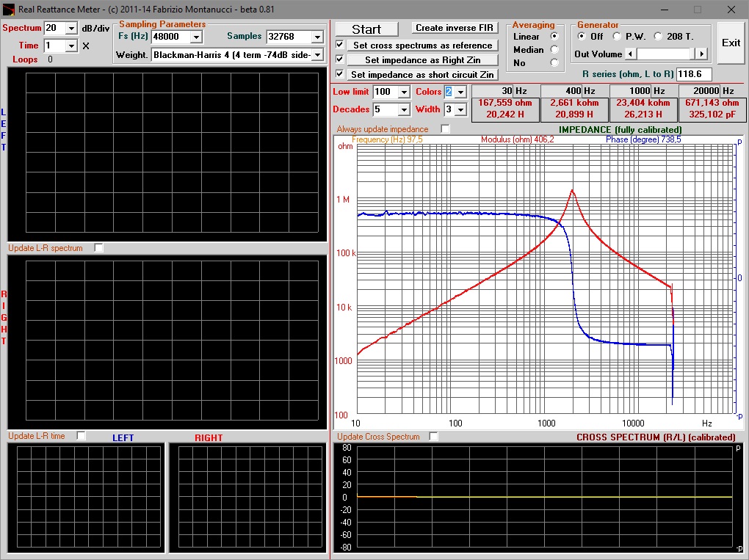Select No averaging radio button

[x=554, y=62]
